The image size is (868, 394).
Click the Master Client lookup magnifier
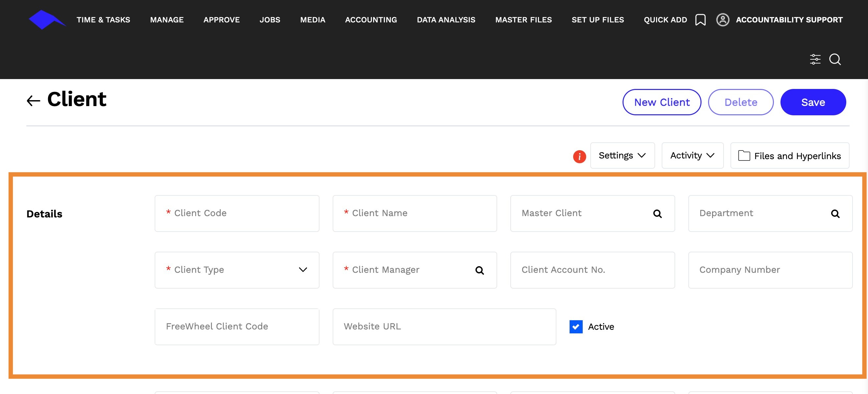point(657,213)
